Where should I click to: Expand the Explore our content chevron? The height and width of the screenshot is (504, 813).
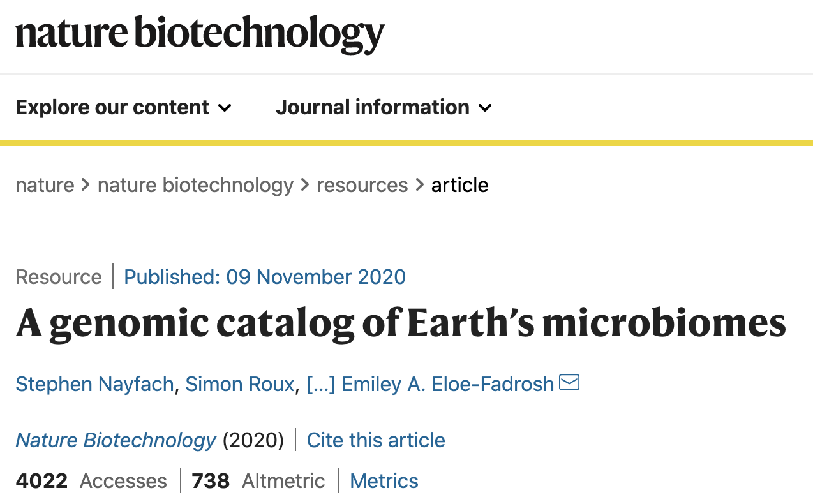tap(225, 108)
